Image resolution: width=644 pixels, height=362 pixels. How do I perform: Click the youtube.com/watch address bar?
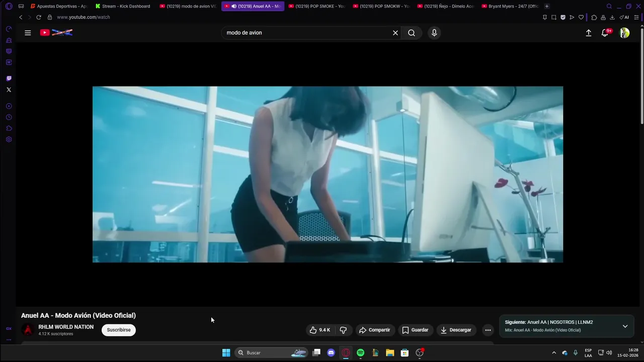click(83, 17)
